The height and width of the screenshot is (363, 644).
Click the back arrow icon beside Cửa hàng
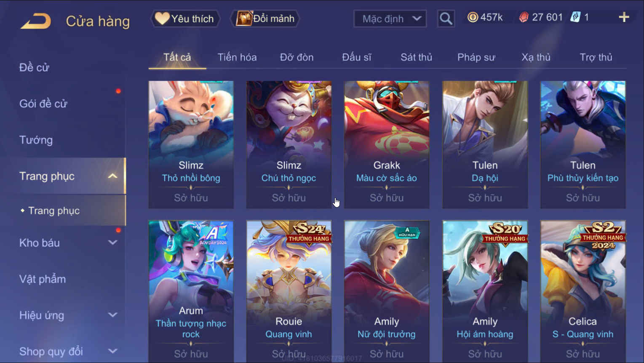[36, 21]
